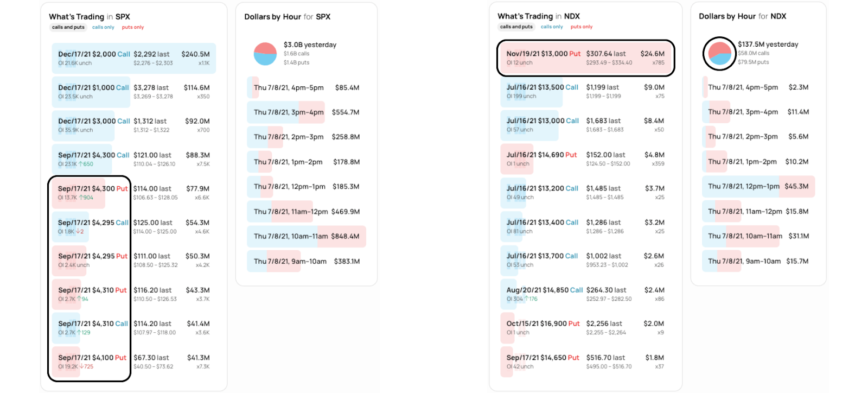Select the Dec/17/21 $3,000 Call row
This screenshot has width=868, height=393.
134,125
